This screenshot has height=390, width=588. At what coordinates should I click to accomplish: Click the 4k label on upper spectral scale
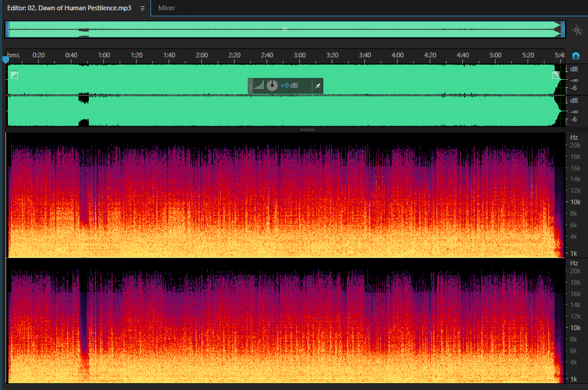pos(573,236)
